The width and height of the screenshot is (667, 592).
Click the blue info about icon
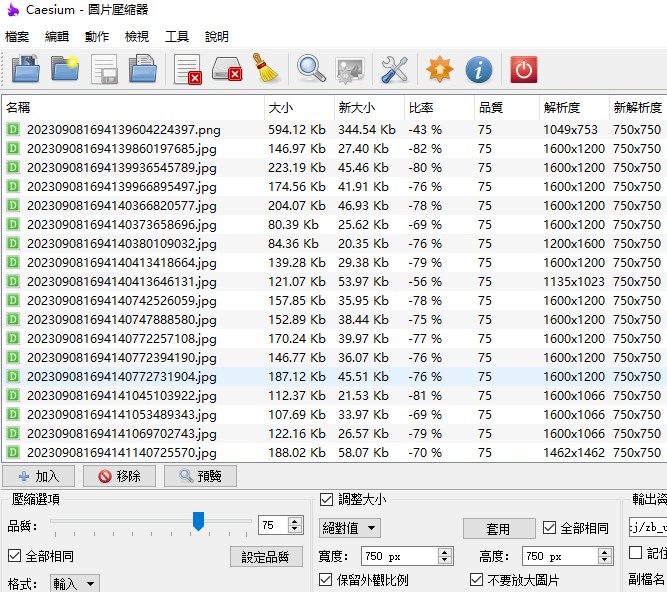point(479,69)
